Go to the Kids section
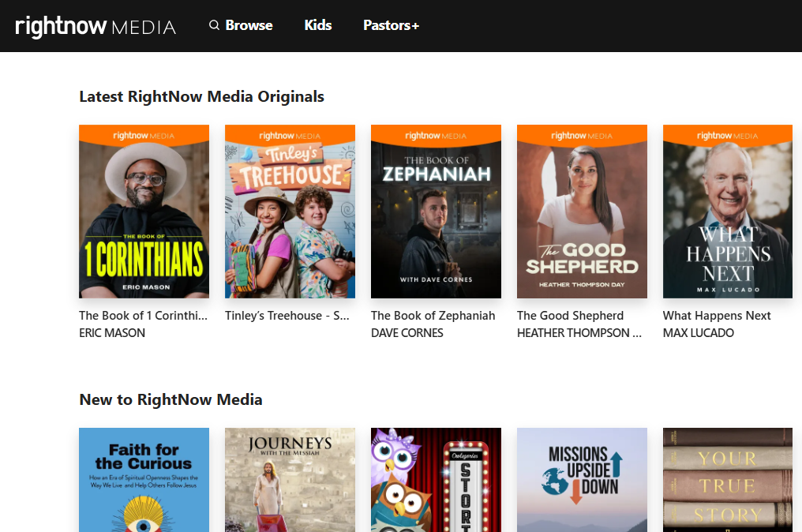Image resolution: width=802 pixels, height=532 pixels. coord(318,25)
